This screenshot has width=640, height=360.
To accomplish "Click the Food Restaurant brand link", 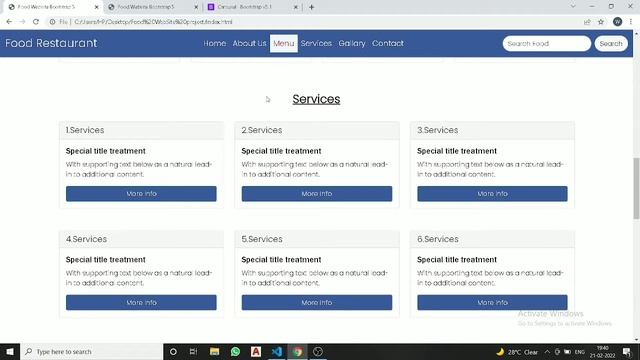I will (x=51, y=43).
